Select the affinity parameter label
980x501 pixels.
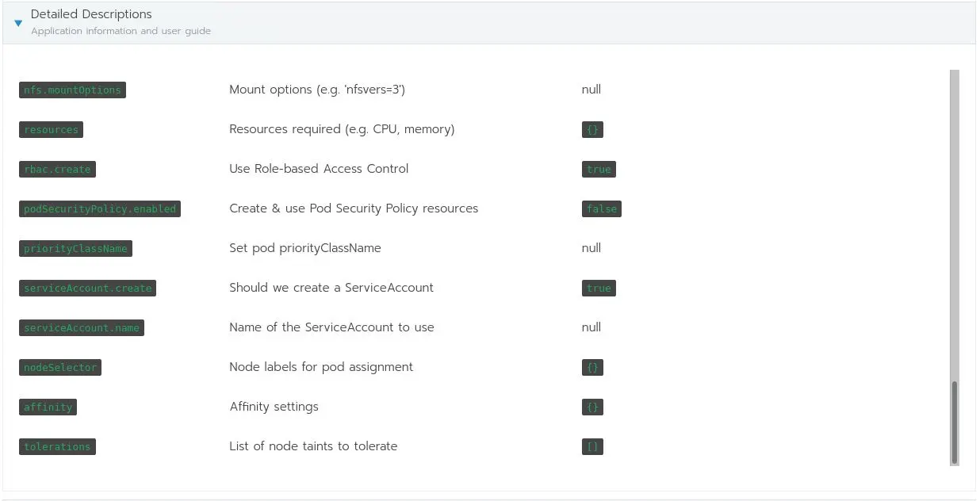pos(48,407)
